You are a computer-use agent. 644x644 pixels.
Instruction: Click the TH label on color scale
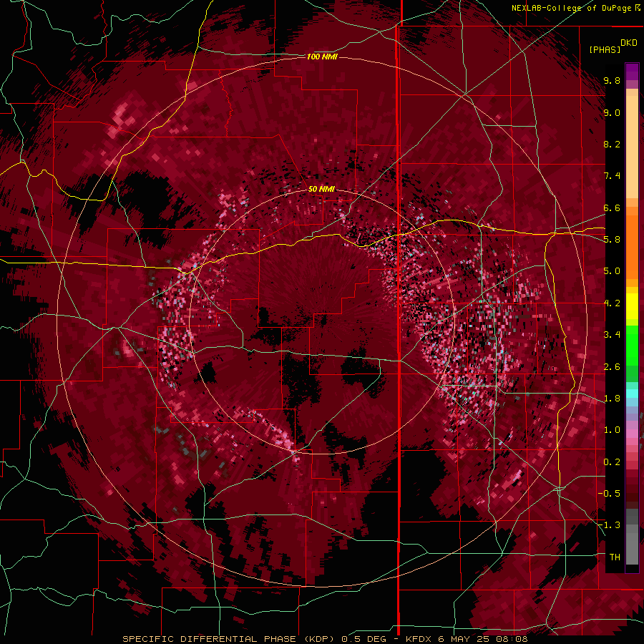(x=615, y=557)
